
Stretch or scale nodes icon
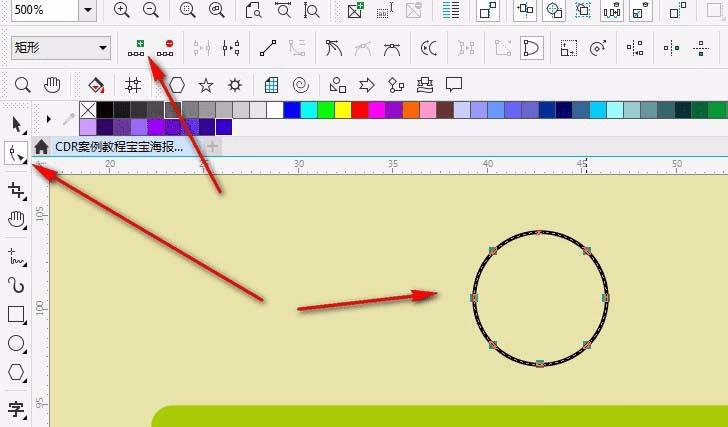point(569,48)
